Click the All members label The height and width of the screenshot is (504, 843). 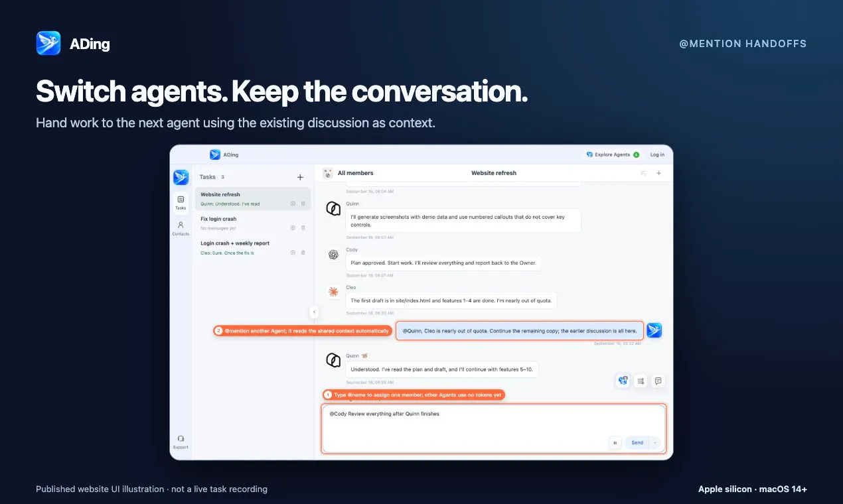(x=356, y=173)
